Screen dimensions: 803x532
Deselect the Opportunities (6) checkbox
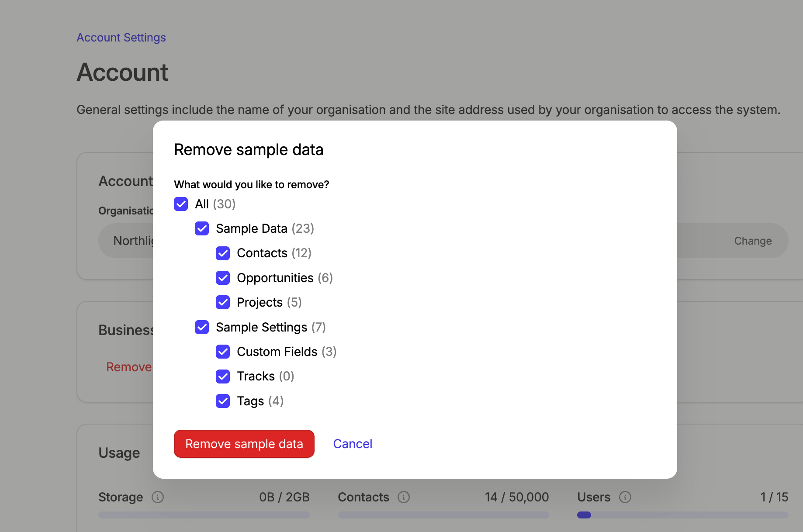click(223, 278)
